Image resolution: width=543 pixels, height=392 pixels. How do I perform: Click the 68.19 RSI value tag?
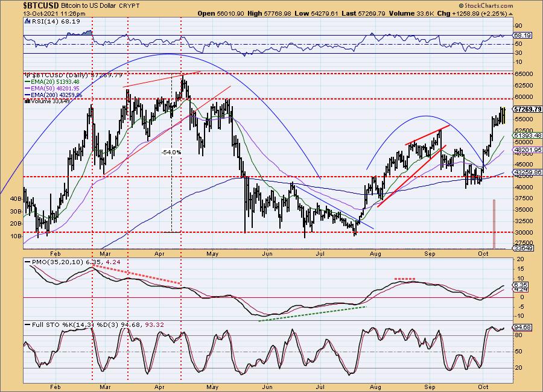coord(522,36)
